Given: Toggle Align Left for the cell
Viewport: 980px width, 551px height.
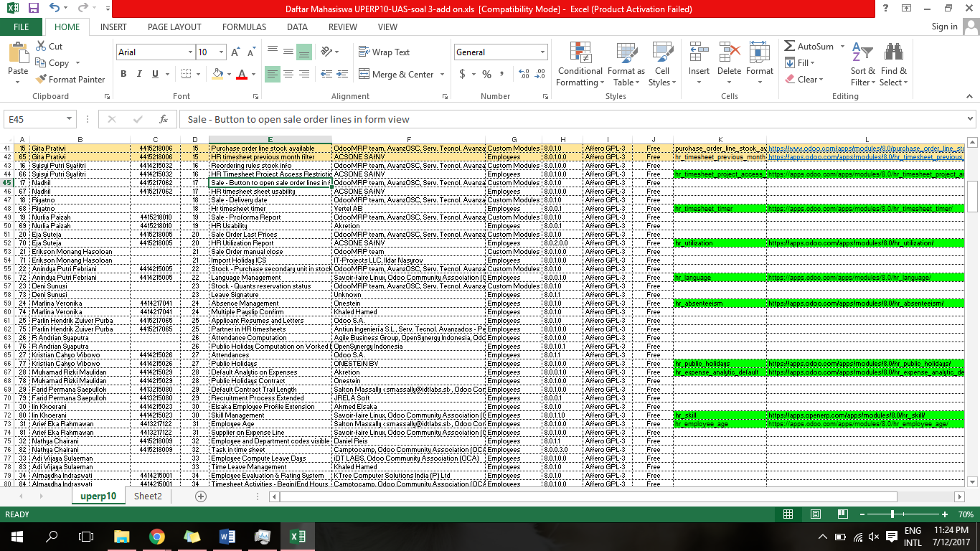Looking at the screenshot, I should coord(272,74).
